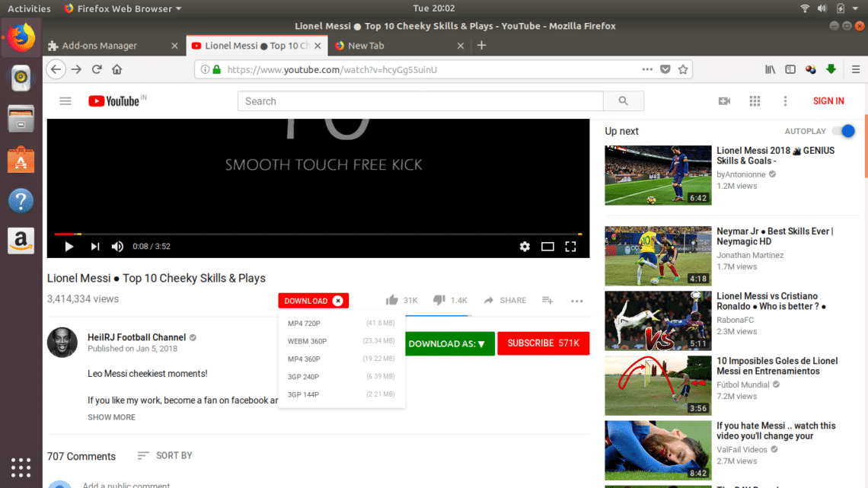868x488 pixels.
Task: Click SIGN IN link
Action: pyautogui.click(x=828, y=101)
